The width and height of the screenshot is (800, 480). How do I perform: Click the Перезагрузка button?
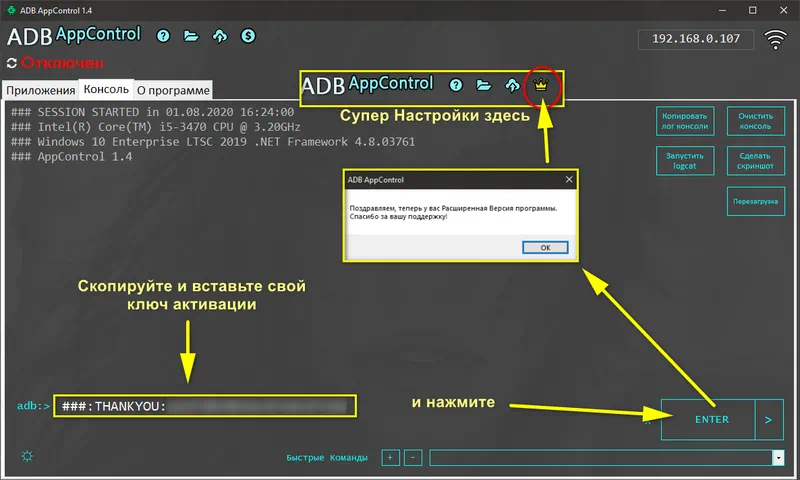756,201
